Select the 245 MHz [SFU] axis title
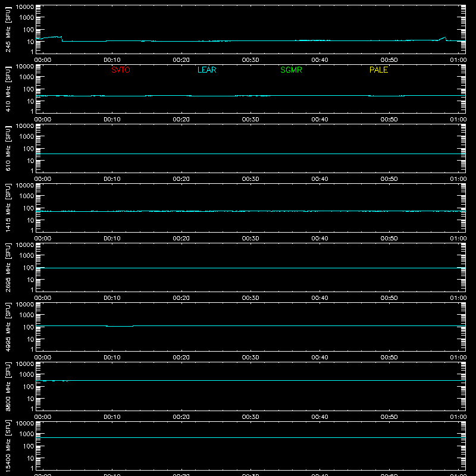The height and width of the screenshot is (476, 476). point(8,29)
